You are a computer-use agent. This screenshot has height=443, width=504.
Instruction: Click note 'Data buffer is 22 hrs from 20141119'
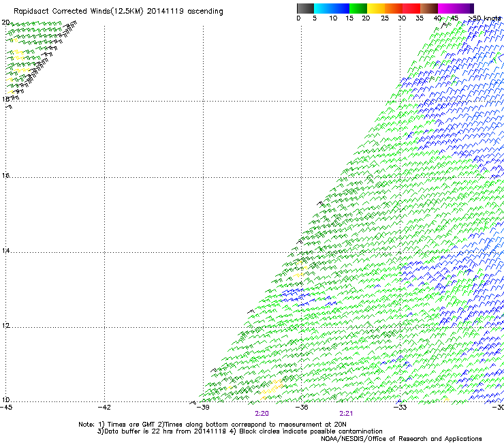[164, 431]
